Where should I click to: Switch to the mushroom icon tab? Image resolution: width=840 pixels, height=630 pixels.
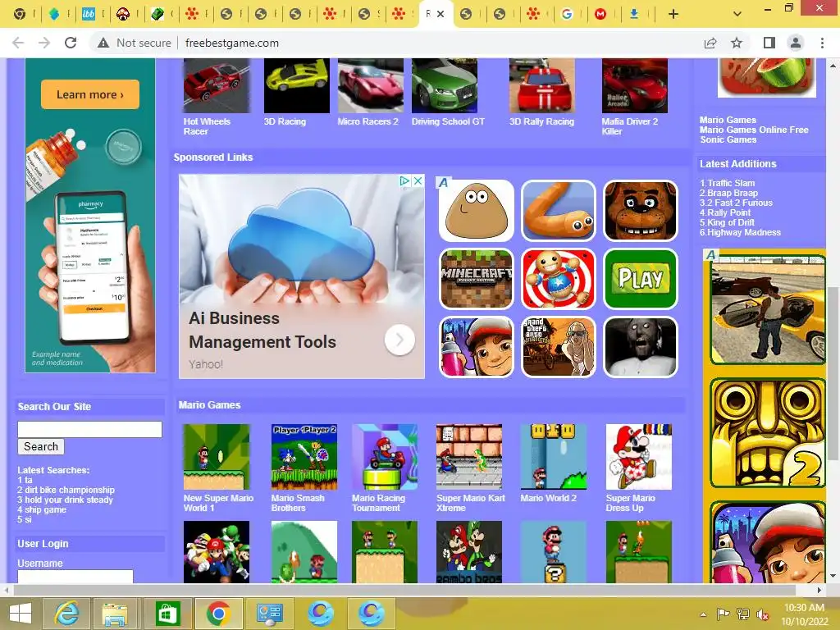123,15
